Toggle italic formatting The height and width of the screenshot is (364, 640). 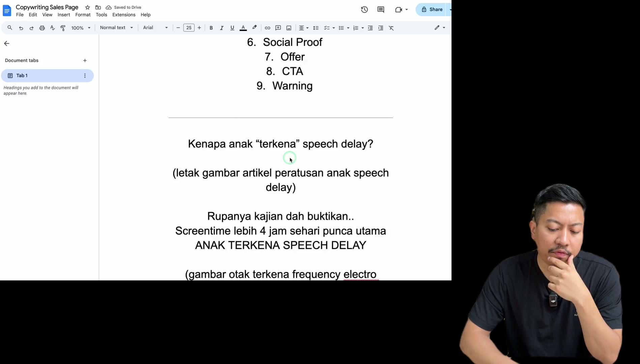(222, 28)
